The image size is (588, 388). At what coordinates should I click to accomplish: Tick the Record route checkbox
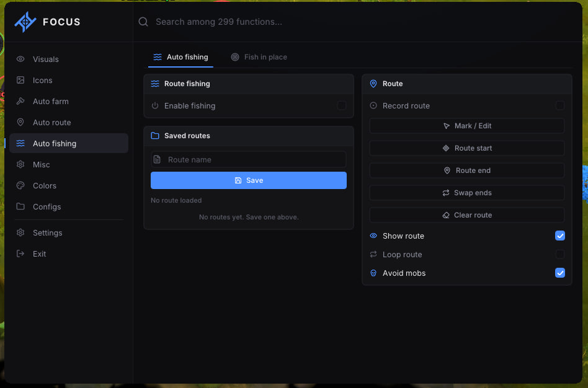click(559, 105)
